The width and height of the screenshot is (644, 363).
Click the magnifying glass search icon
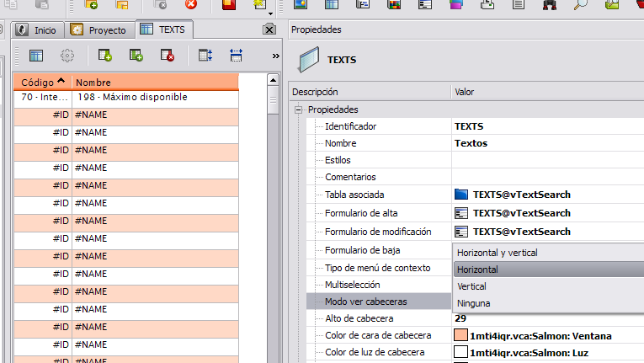581,5
